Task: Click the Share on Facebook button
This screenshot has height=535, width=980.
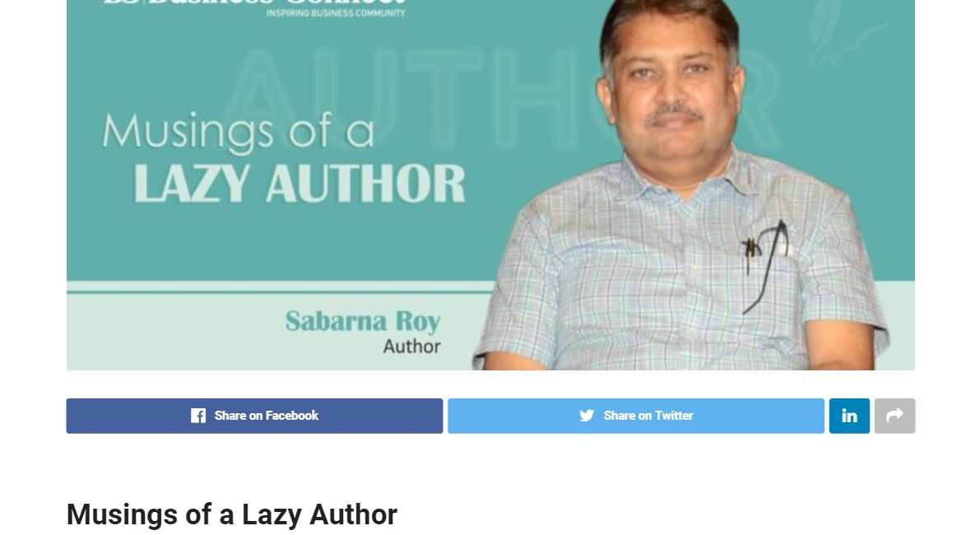Action: 254,416
